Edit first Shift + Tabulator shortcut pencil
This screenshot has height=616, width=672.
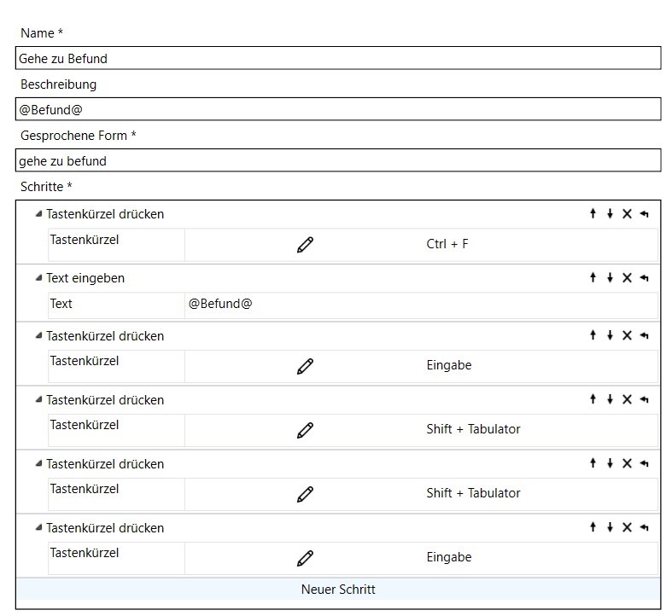pos(305,430)
